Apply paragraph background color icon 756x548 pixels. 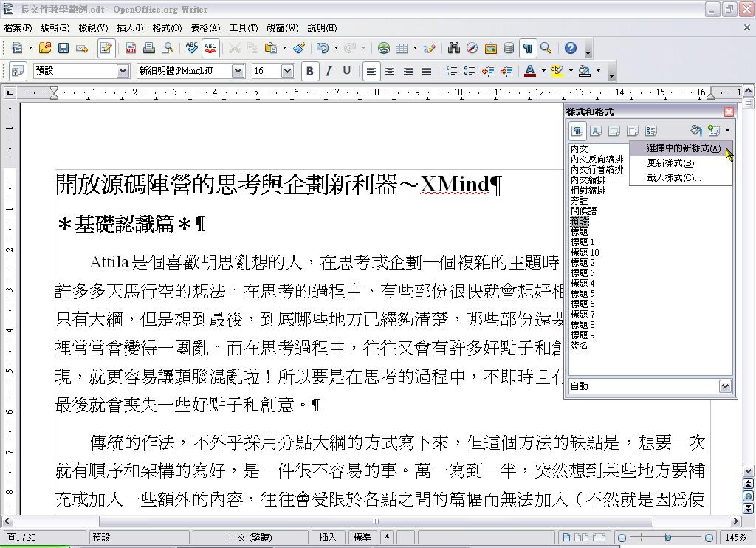[585, 71]
